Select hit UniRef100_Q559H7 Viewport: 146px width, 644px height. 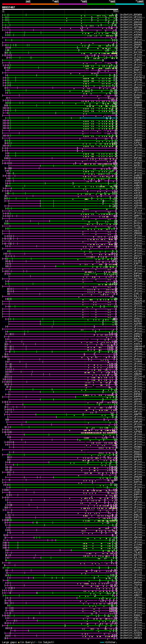[131, 45]
